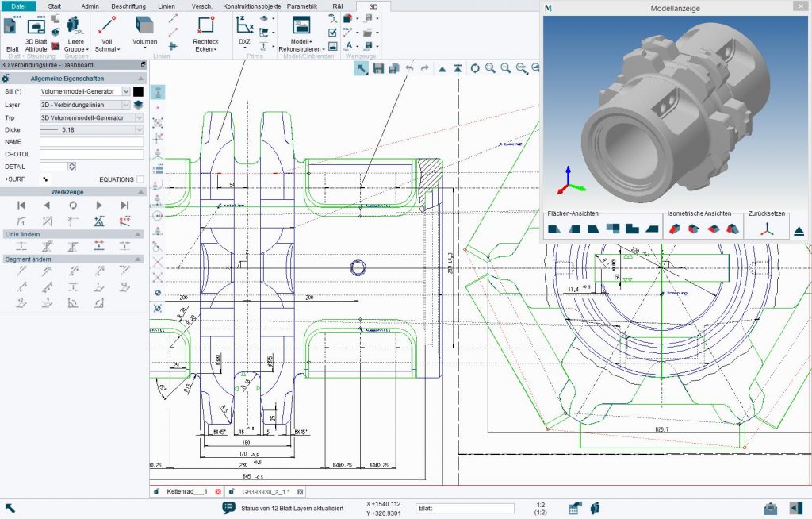
Task: Click the Modell+Rekonstruieren ribbon icon
Action: click(301, 25)
